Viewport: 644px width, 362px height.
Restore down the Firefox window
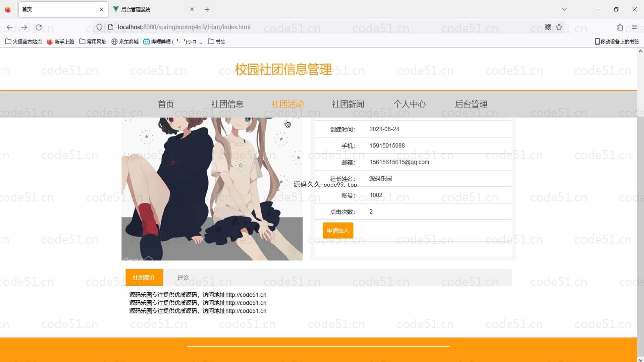pyautogui.click(x=616, y=9)
